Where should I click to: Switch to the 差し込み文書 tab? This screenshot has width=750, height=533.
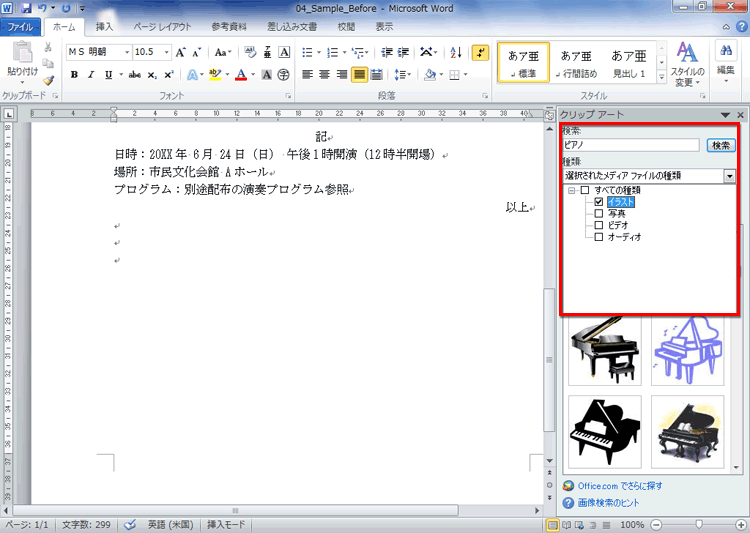[x=292, y=27]
